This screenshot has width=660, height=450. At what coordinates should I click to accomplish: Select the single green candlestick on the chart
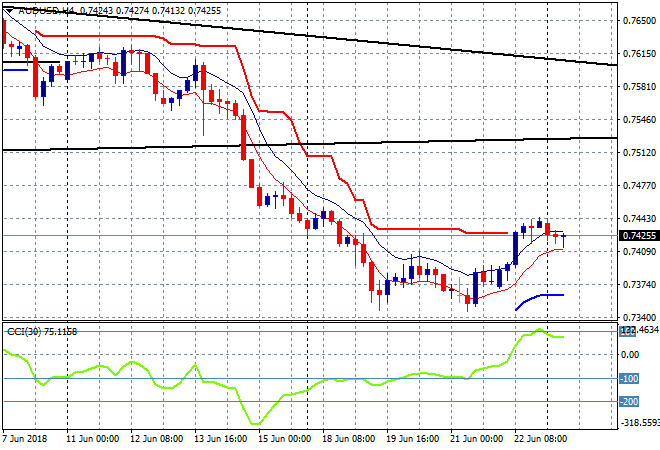click(459, 290)
